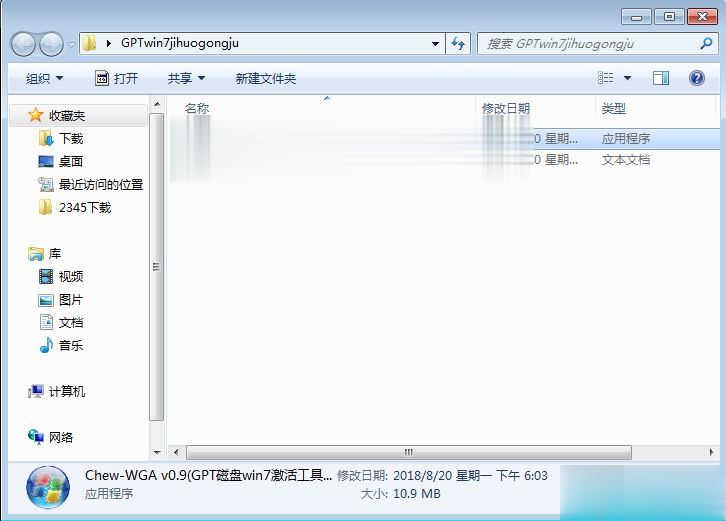726x521 pixels.
Task: Click the Chew-WGA v0.9 file name in details pane
Action: click(208, 475)
